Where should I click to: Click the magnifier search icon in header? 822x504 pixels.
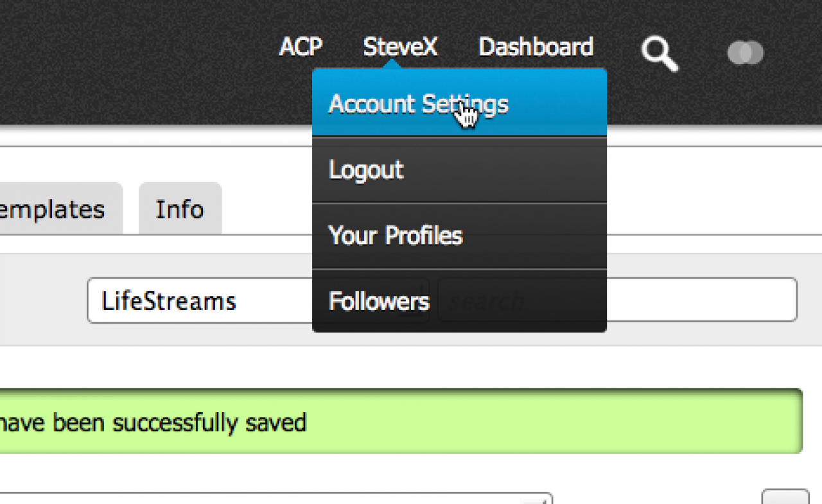tap(660, 53)
